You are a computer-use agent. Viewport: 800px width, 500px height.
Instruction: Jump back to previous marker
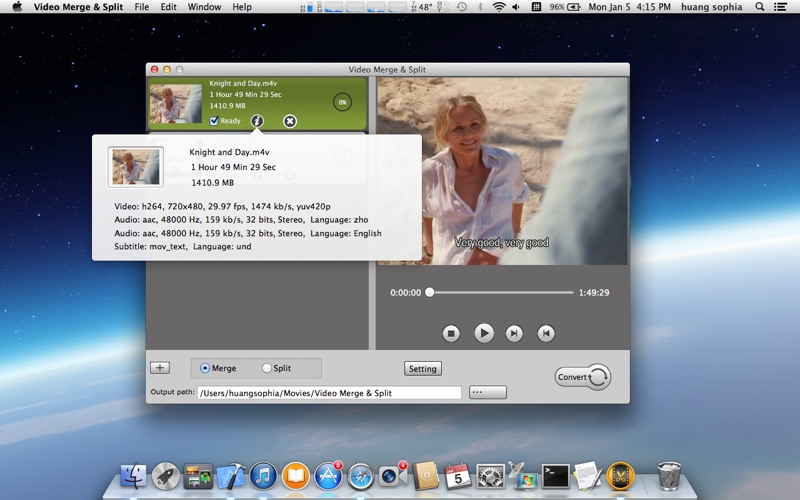point(546,334)
